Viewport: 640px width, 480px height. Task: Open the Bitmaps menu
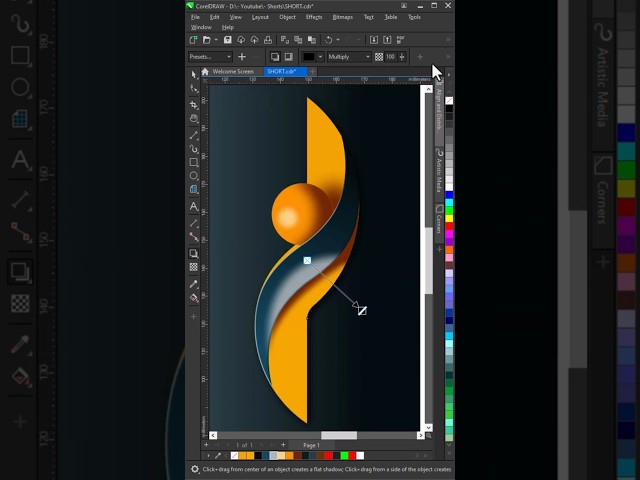click(x=342, y=17)
